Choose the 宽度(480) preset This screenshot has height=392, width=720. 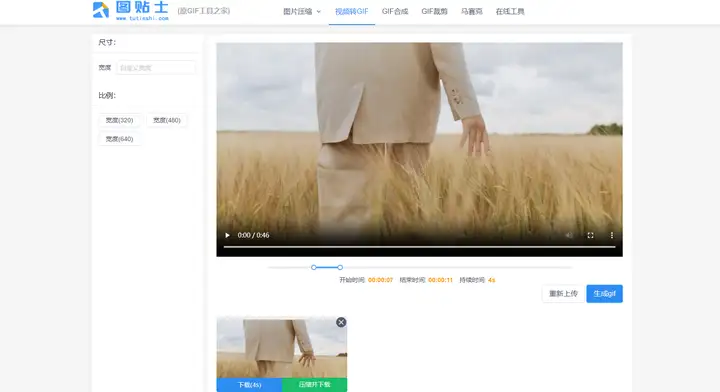[167, 120]
